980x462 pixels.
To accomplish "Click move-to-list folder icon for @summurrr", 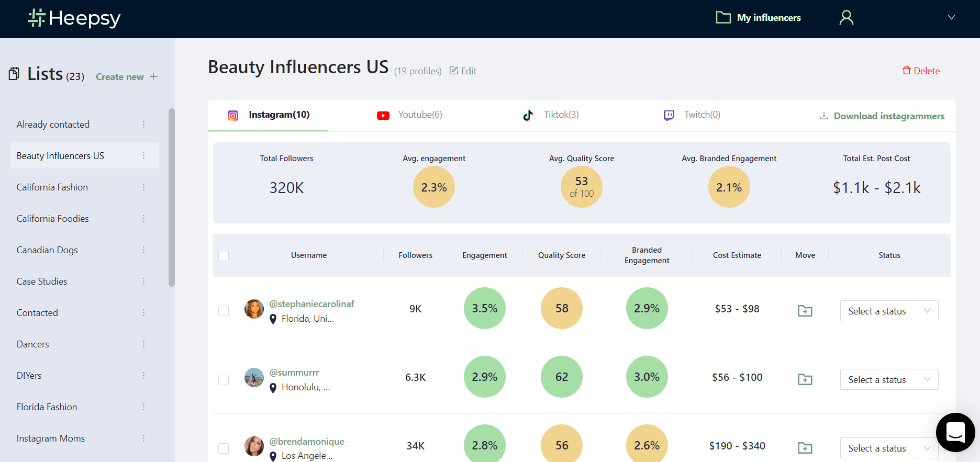I will point(805,379).
